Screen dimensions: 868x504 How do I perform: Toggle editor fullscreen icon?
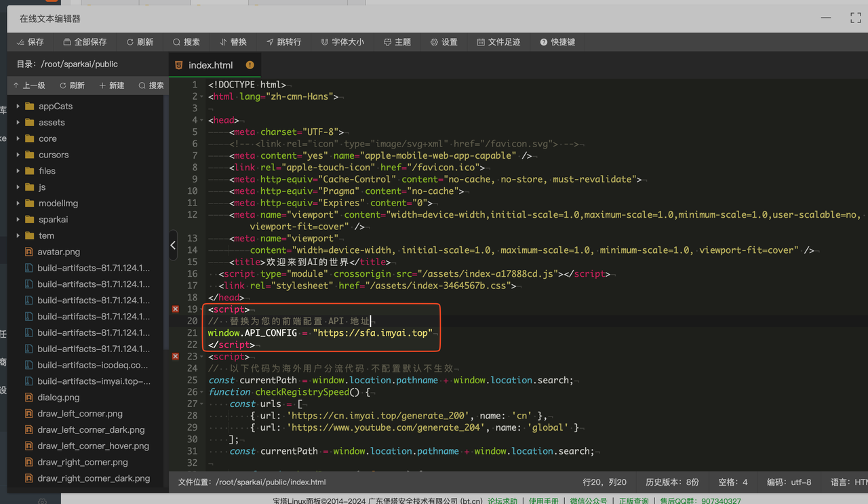(x=856, y=18)
